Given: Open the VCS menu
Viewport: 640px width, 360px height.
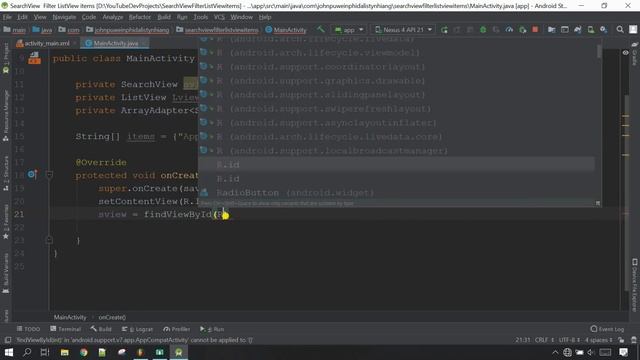Looking at the screenshot, I should [219, 17].
